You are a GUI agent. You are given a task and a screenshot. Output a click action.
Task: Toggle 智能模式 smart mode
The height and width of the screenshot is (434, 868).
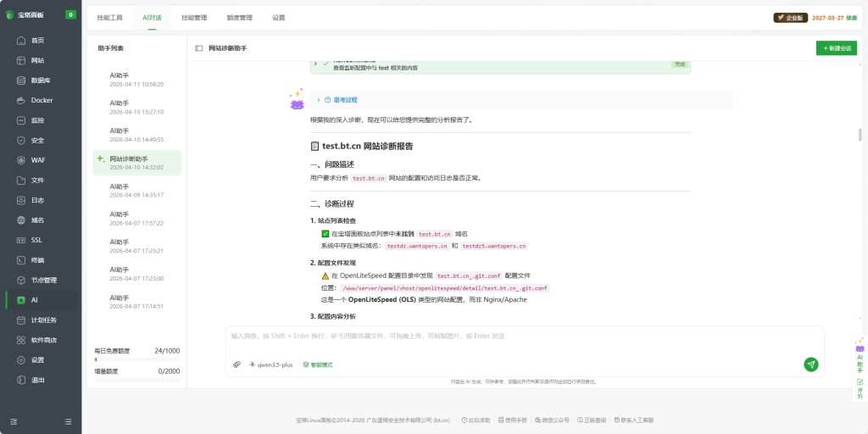(x=318, y=364)
